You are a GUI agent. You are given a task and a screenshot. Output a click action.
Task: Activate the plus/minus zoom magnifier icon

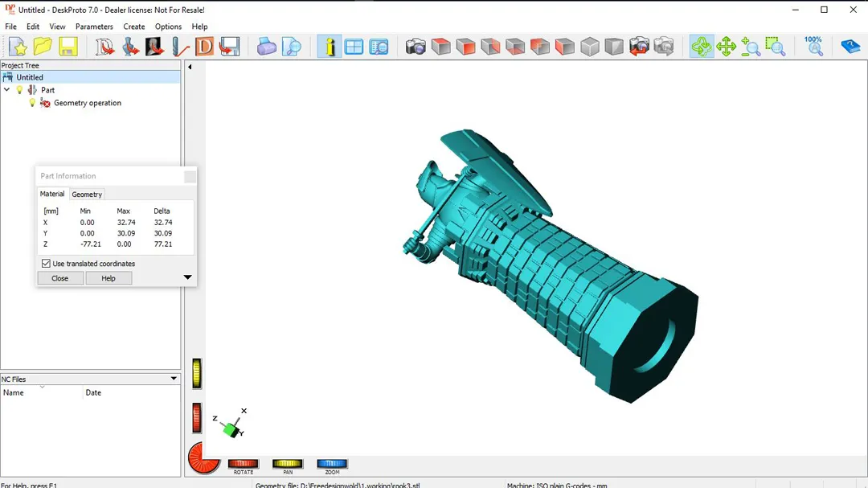pyautogui.click(x=751, y=47)
